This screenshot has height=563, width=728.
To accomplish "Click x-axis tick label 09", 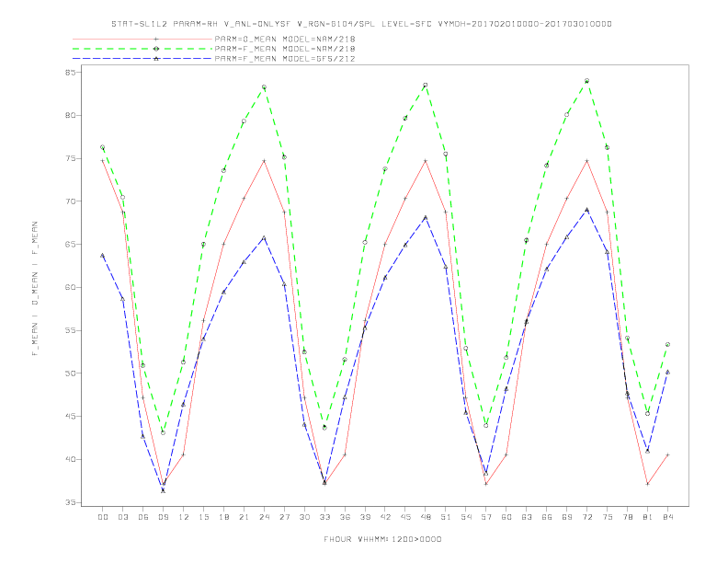I will [x=163, y=517].
